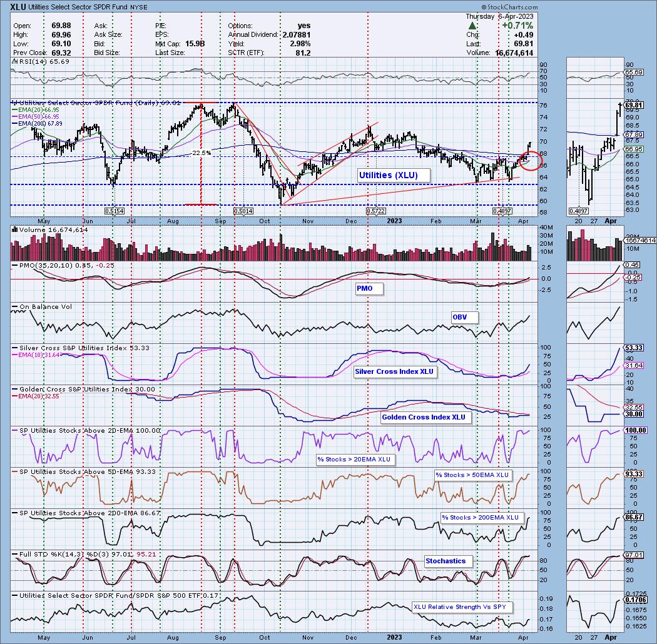Click the Low value 69.10
Image resolution: width=657 pixels, height=644 pixels.
(x=61, y=44)
